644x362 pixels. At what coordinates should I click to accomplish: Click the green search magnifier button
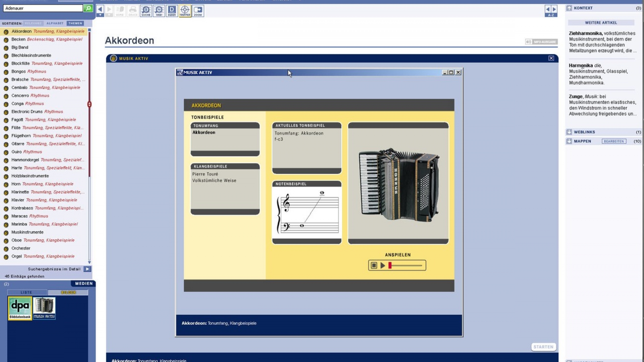[x=88, y=8]
